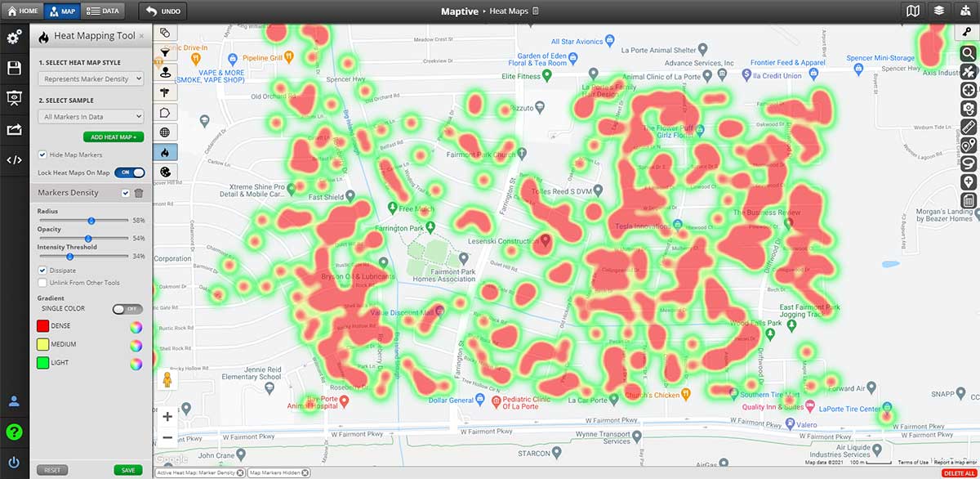Click the embed code icon in sidebar
The image size is (980, 479).
pyautogui.click(x=14, y=160)
